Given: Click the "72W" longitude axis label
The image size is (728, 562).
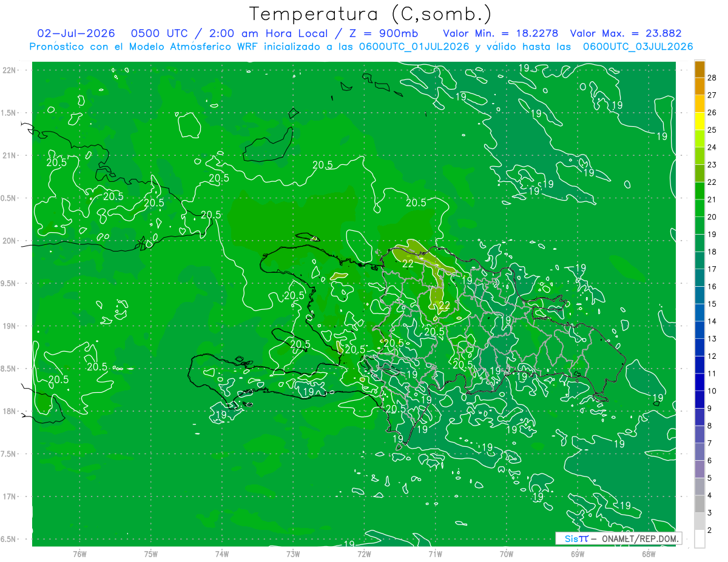Looking at the screenshot, I should tap(364, 554).
